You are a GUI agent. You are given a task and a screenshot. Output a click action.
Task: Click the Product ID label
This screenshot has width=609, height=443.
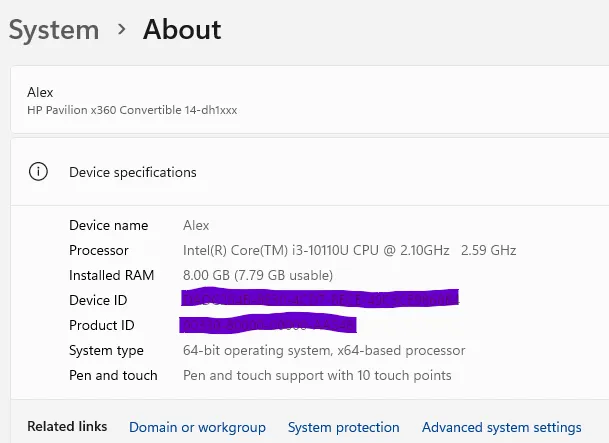click(101, 325)
